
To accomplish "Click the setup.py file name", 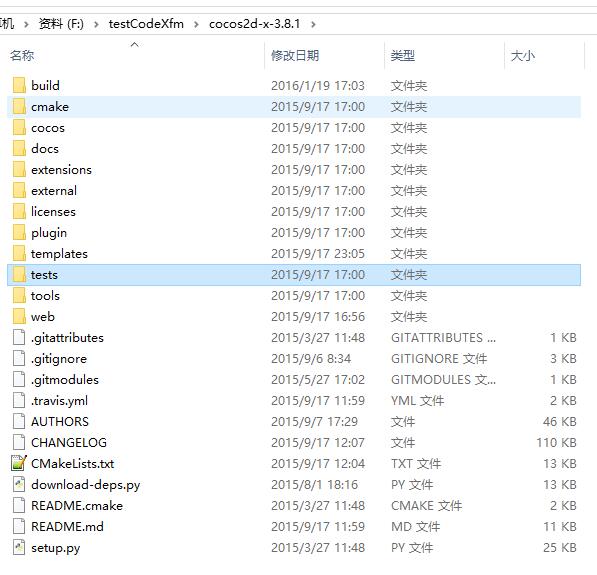I will pyautogui.click(x=56, y=548).
